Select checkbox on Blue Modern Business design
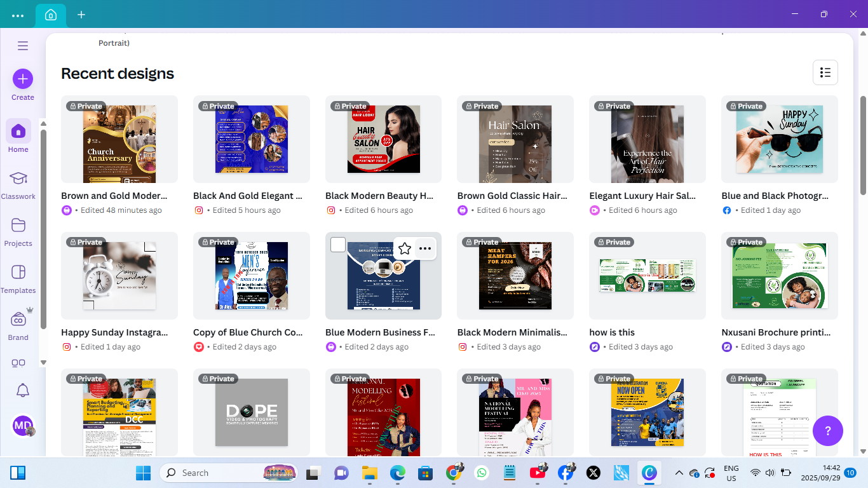This screenshot has height=488, width=868. pos(338,245)
